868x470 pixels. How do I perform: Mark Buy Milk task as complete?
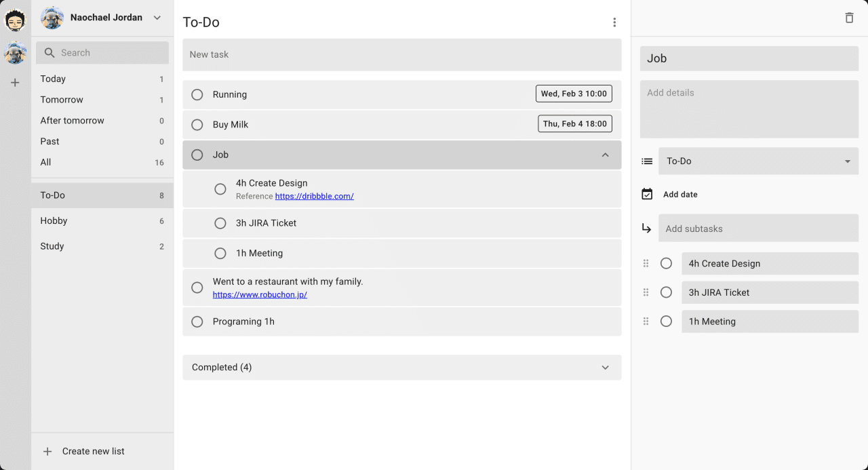pyautogui.click(x=197, y=125)
